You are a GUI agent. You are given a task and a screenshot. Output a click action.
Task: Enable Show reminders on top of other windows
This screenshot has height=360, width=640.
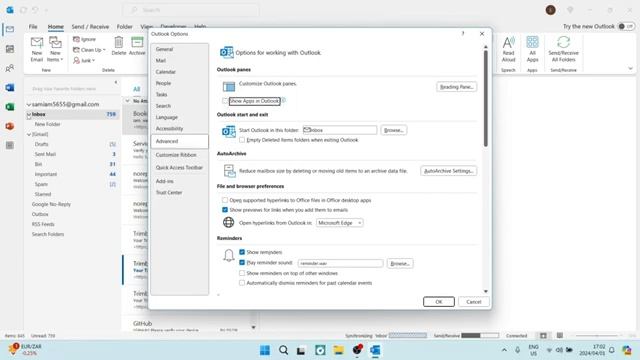[242, 273]
